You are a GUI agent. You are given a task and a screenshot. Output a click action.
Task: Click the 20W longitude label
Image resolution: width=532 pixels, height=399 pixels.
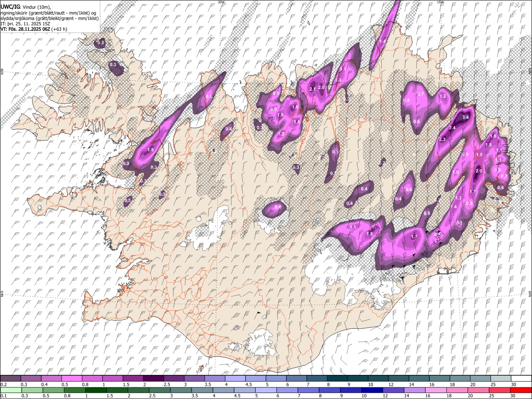221,2
